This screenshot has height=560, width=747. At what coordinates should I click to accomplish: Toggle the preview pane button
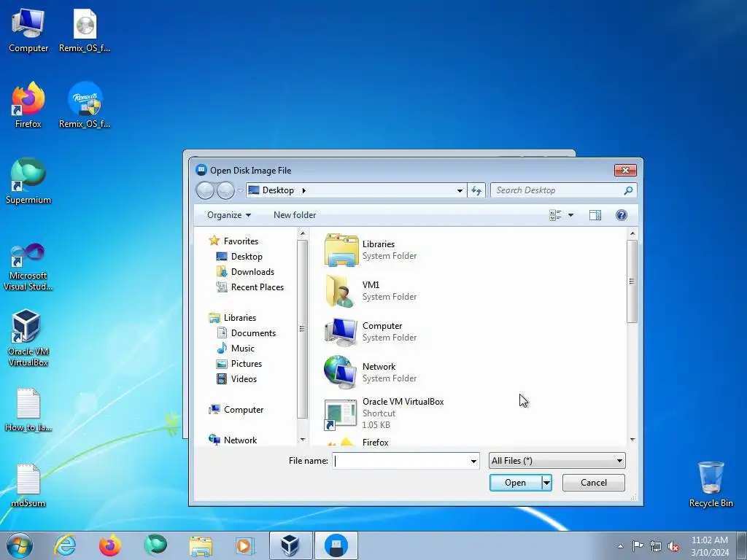[595, 215]
